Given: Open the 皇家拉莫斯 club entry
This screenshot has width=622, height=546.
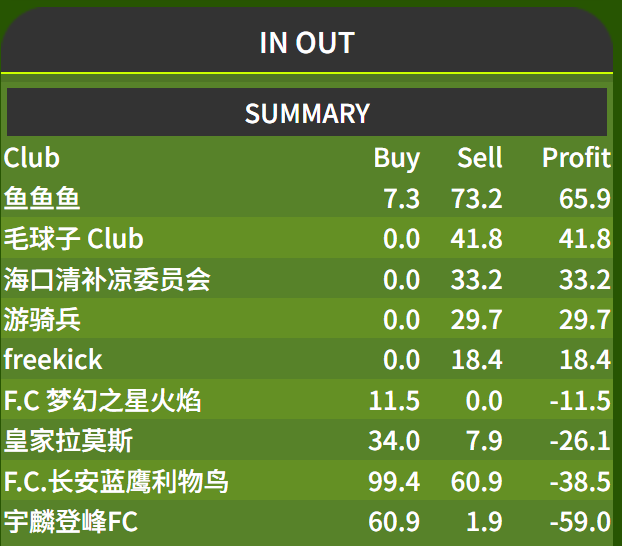Looking at the screenshot, I should 68,440.
